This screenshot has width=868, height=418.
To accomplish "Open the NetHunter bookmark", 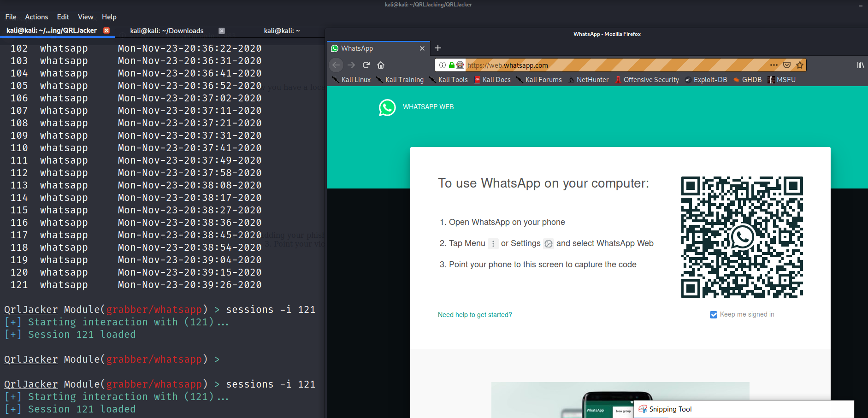I will click(592, 79).
